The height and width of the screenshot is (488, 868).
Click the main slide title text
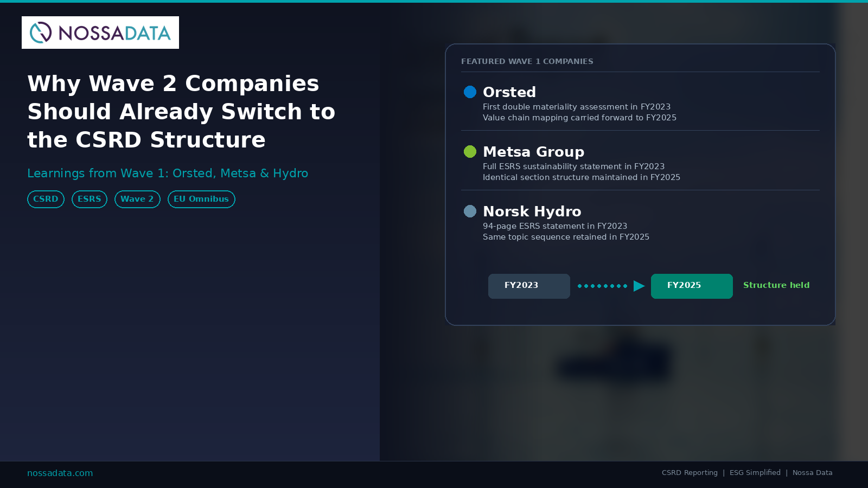coord(181,112)
